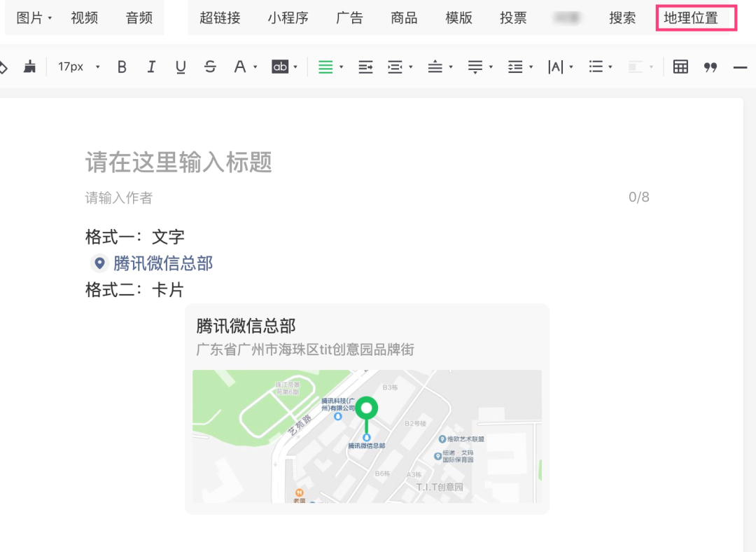This screenshot has width=756, height=552.
Task: Click the line spacing icon
Action: [515, 67]
